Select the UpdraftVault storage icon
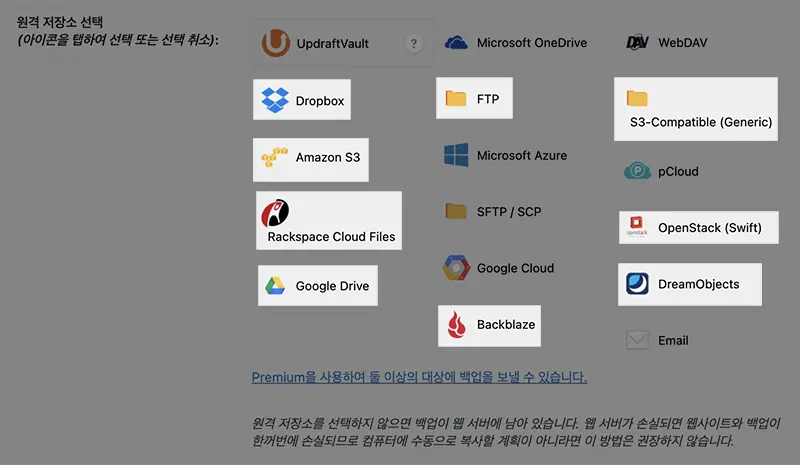Screen dimensions: 800x465 [276, 43]
